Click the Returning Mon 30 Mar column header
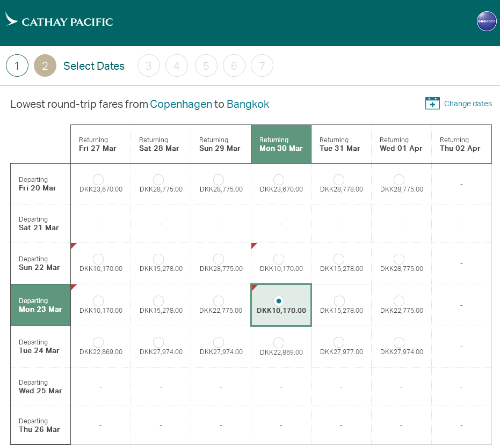The height and width of the screenshot is (448, 500). [281, 144]
